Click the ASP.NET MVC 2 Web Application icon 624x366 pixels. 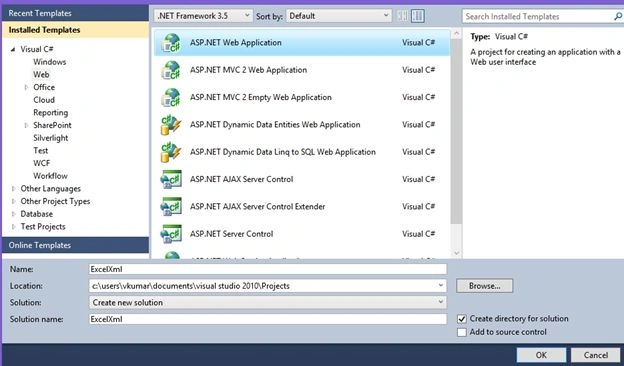[x=171, y=70]
